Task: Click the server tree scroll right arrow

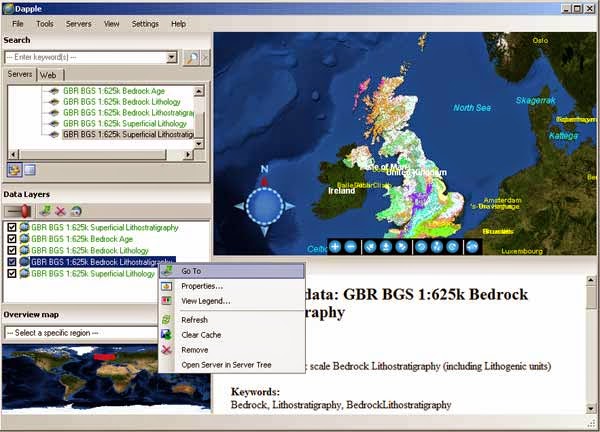Action: tap(188, 155)
